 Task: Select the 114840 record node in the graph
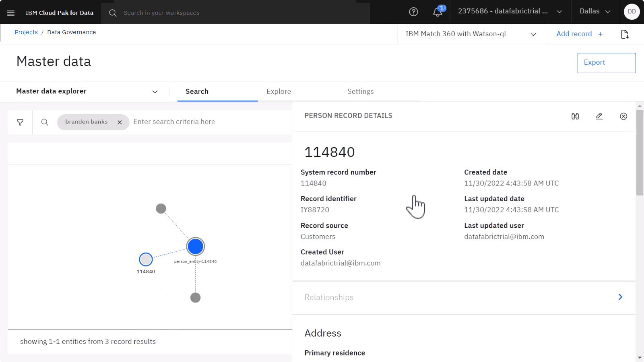pos(146,259)
